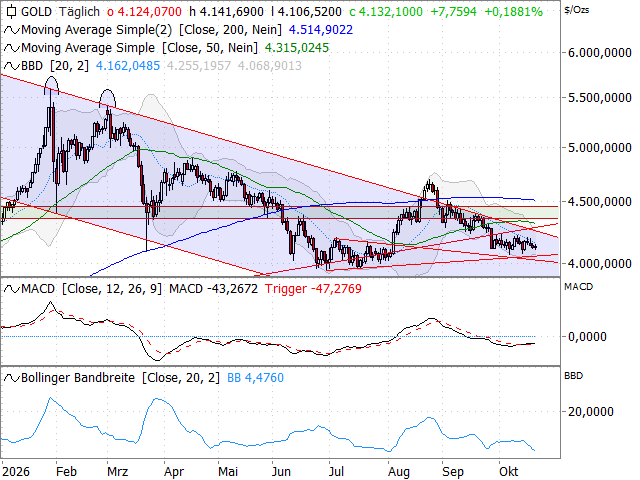Click the 200 MA value 4.514,9022
This screenshot has height=480, width=640.
[321, 30]
